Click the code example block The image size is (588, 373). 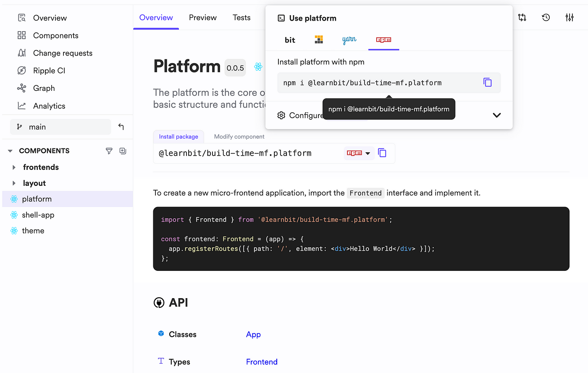(361, 239)
